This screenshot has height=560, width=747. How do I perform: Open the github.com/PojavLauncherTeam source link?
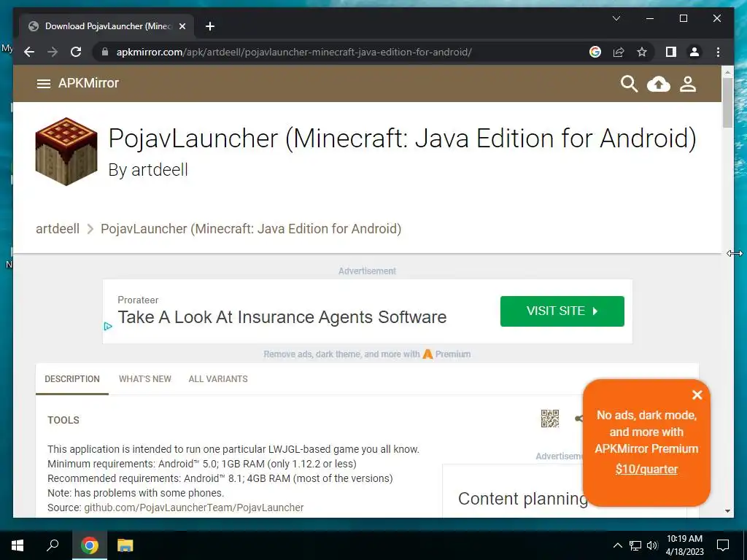click(x=194, y=507)
